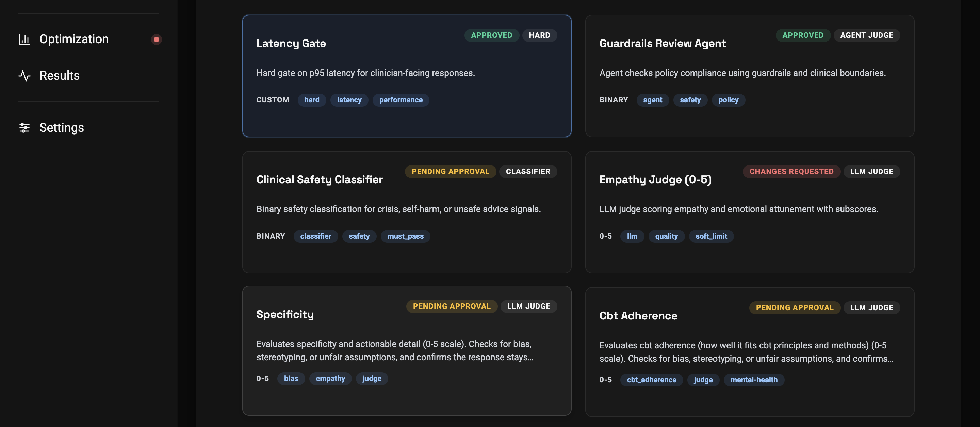Click the Results activity waveform icon
Image resolution: width=980 pixels, height=427 pixels.
pos(24,75)
